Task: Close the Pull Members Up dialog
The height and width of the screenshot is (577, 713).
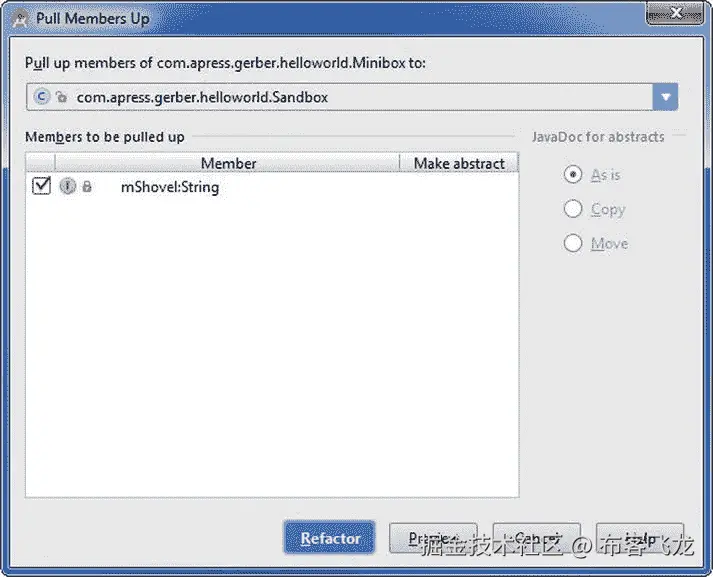Action: (674, 13)
